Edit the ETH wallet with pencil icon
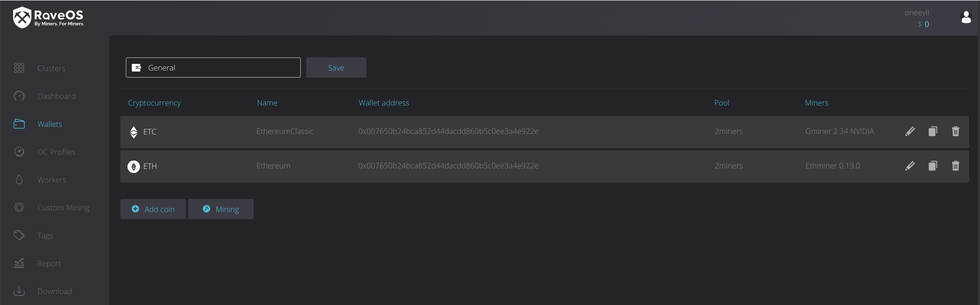Screen dimensions: 980x305 coord(910,166)
